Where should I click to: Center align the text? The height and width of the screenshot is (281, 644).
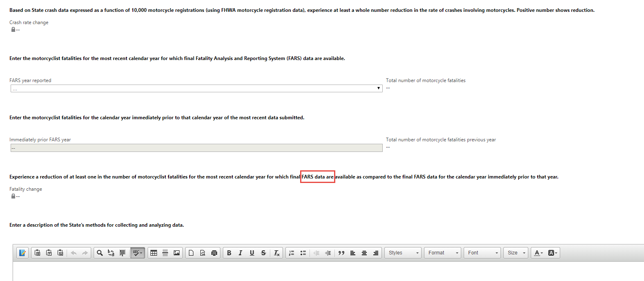point(364,253)
